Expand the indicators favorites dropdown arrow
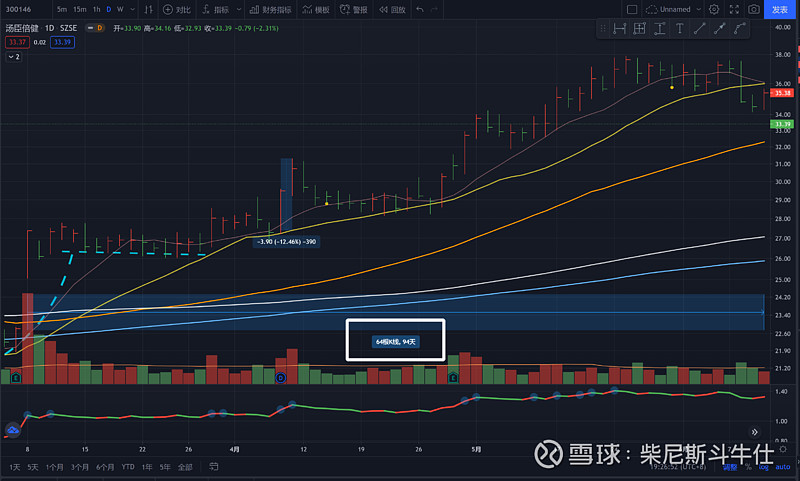This screenshot has width=800, height=481. point(238,10)
